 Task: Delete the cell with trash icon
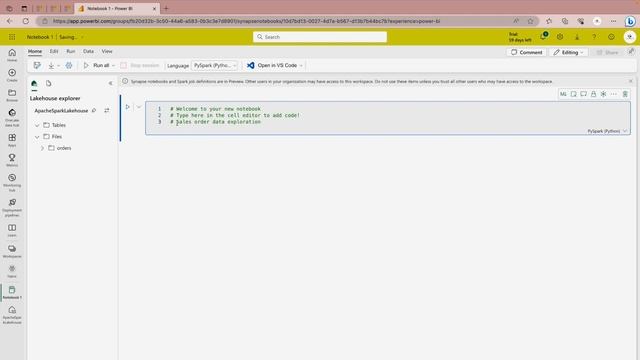pos(625,94)
